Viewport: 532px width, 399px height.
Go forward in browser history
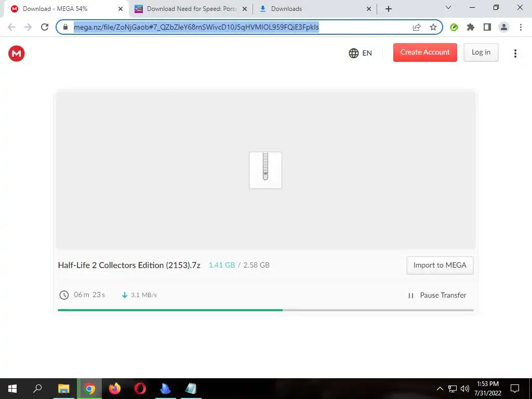(28, 27)
